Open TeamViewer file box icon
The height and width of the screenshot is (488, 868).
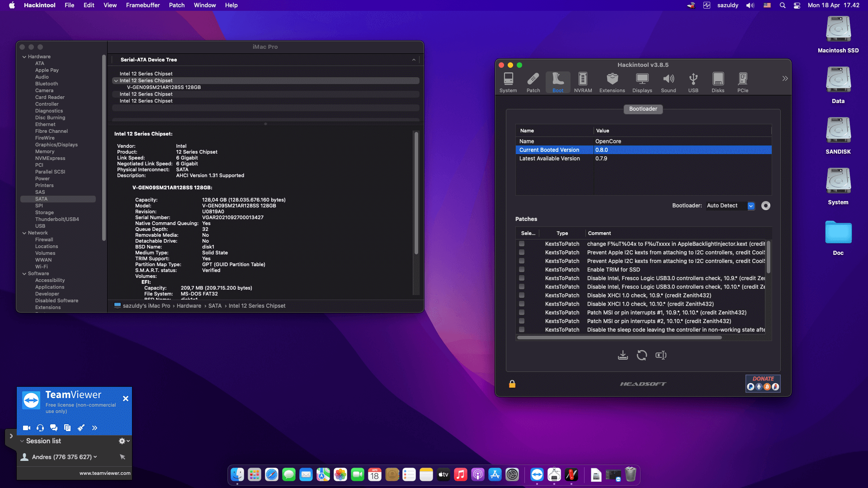point(67,428)
